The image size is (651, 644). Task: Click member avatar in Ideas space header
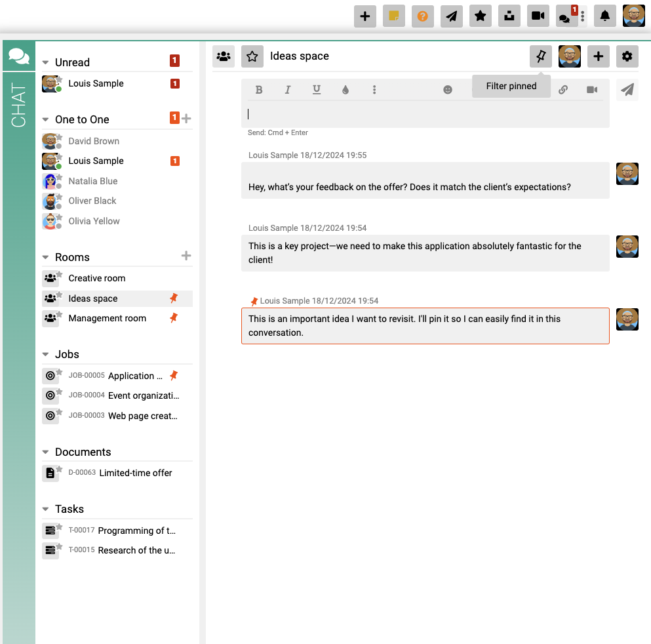[570, 56]
